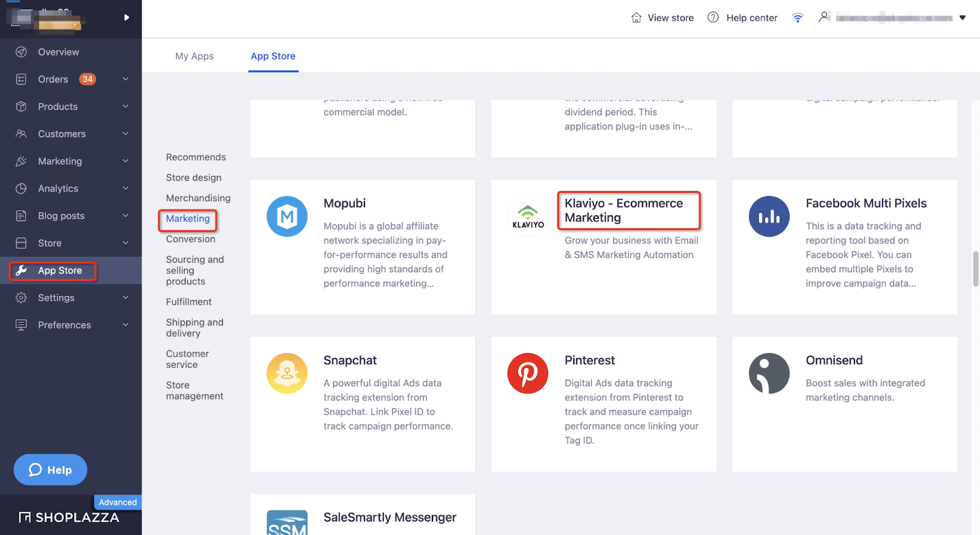Click the Omnisend app logo

point(769,373)
